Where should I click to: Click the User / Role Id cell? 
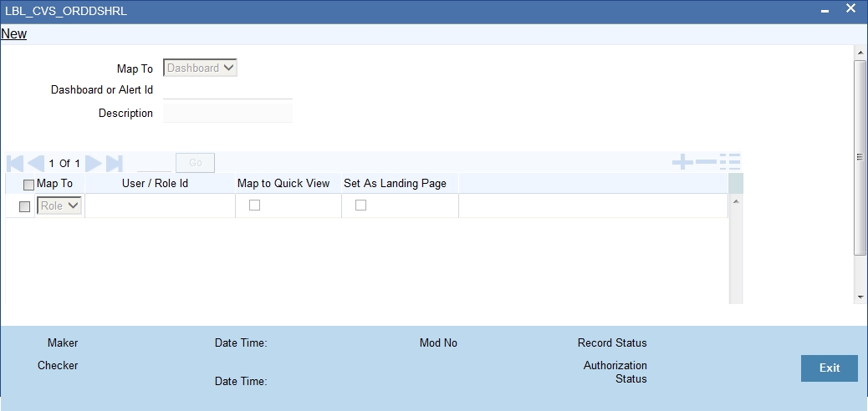[160, 205]
